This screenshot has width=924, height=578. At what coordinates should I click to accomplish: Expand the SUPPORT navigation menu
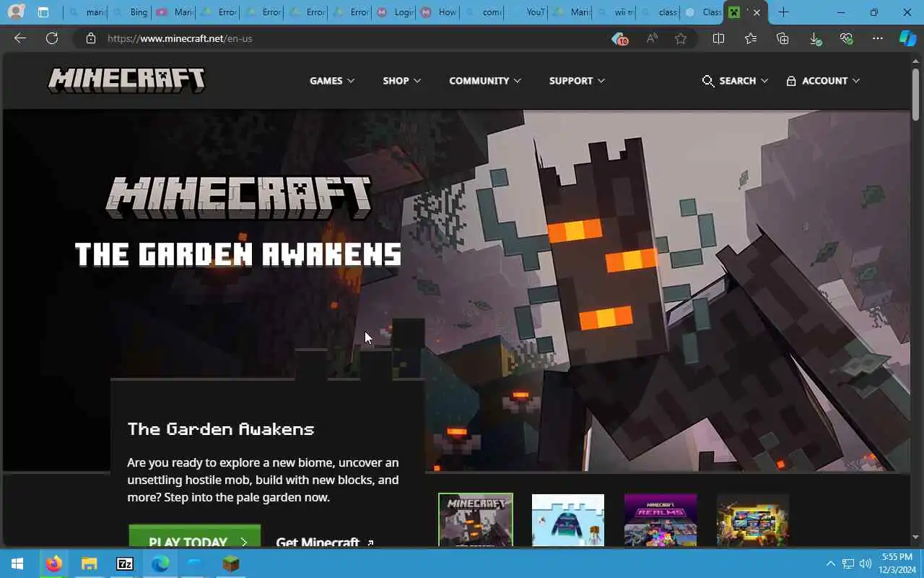click(x=577, y=81)
